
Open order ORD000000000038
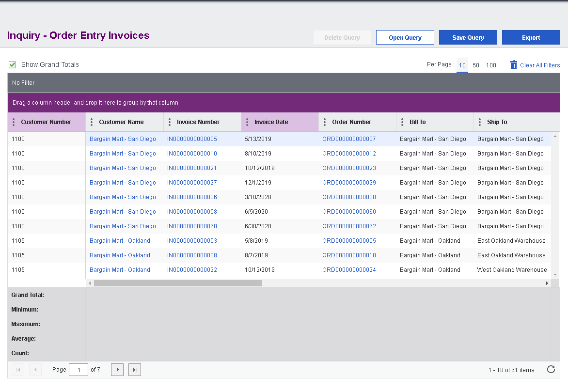(349, 197)
